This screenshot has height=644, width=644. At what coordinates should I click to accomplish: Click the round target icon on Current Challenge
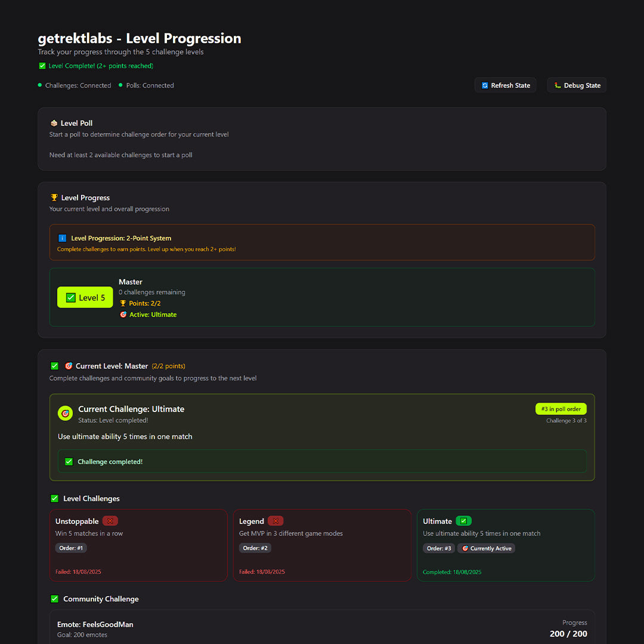(x=66, y=413)
